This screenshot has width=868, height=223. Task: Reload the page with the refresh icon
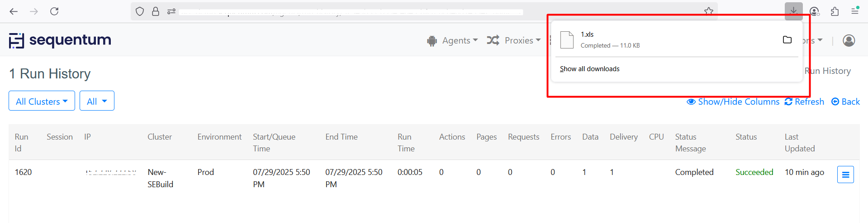click(54, 11)
